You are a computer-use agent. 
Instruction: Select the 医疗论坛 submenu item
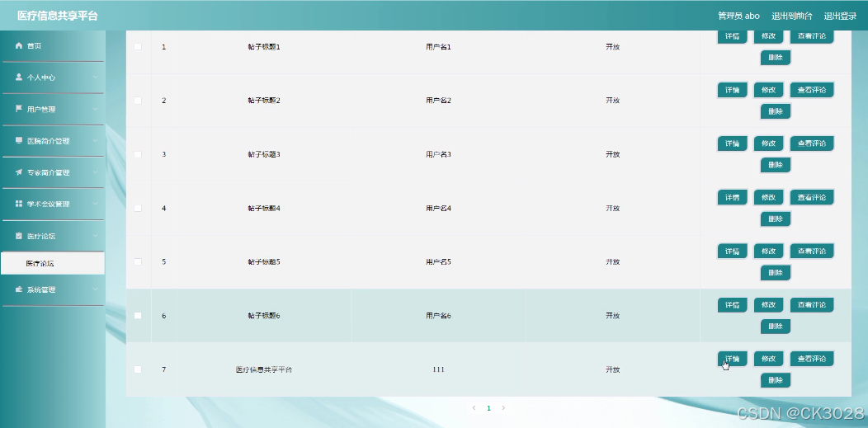tap(52, 263)
